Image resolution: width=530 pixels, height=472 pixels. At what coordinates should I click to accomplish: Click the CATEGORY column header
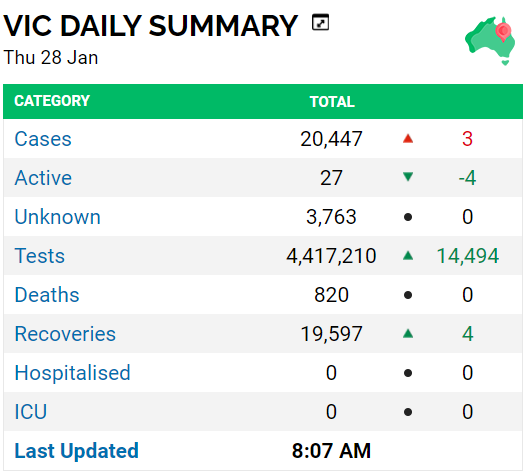point(52,101)
